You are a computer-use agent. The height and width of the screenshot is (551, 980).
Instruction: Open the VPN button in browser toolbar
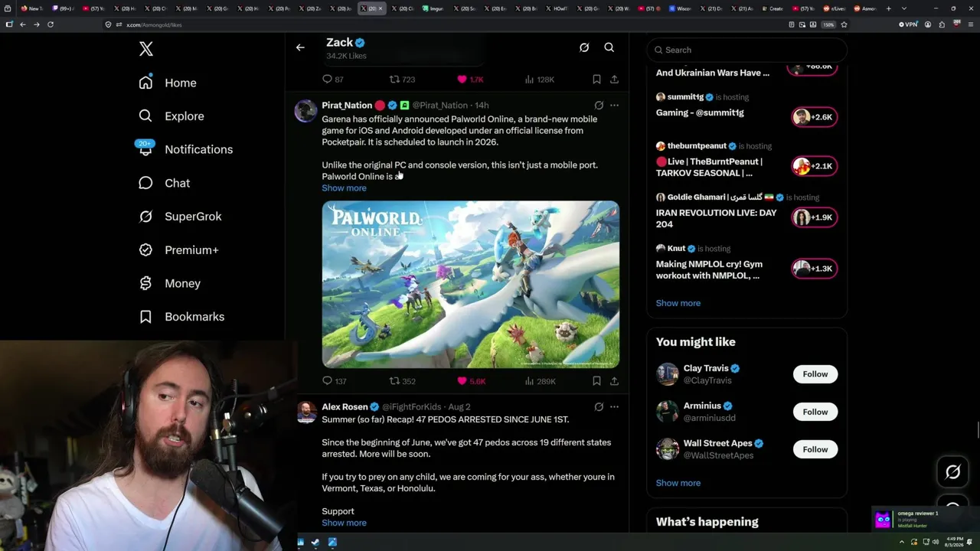coord(909,24)
